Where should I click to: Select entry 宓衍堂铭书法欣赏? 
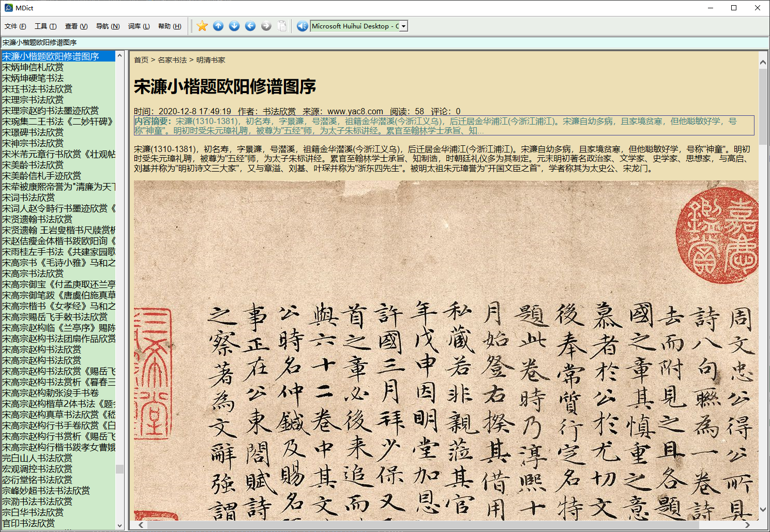pyautogui.click(x=37, y=480)
